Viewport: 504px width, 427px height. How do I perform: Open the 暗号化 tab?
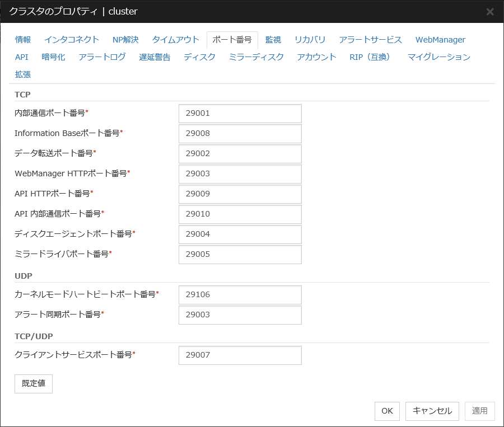53,57
